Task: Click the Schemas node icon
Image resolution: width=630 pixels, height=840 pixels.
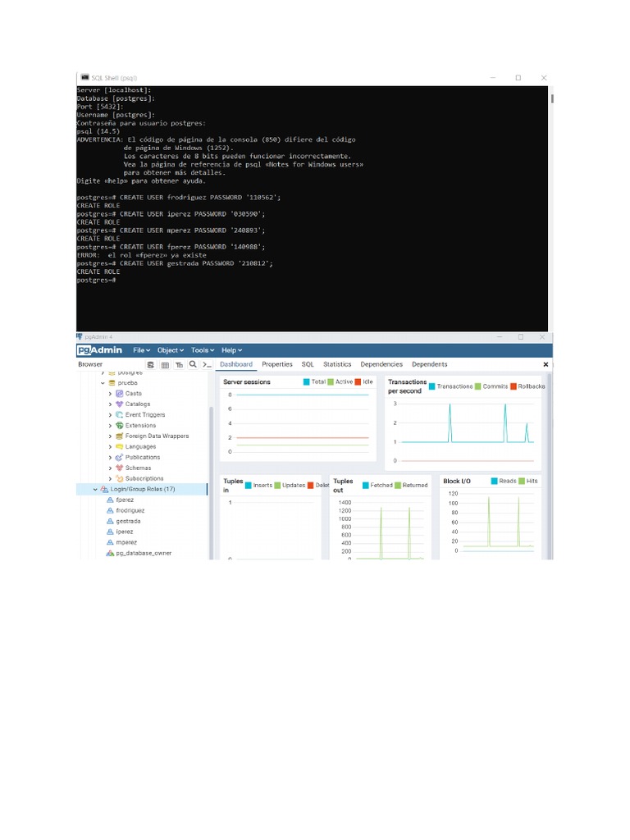Action: pyautogui.click(x=120, y=468)
